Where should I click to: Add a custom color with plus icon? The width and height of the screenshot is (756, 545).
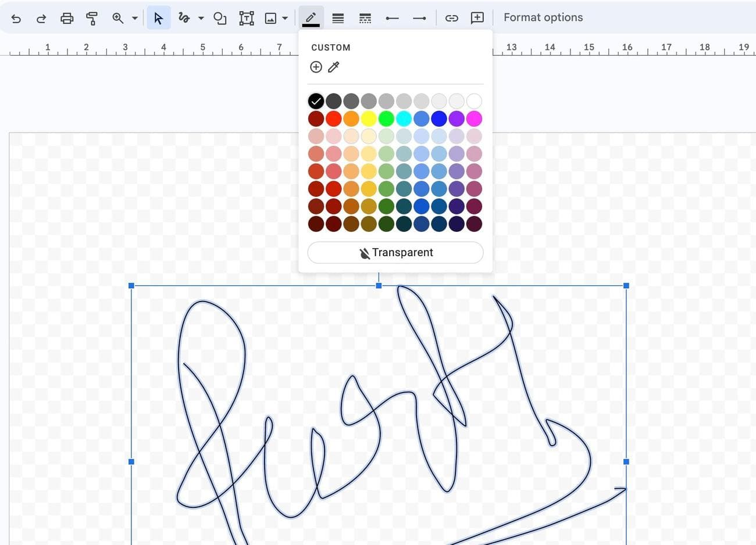click(x=316, y=67)
